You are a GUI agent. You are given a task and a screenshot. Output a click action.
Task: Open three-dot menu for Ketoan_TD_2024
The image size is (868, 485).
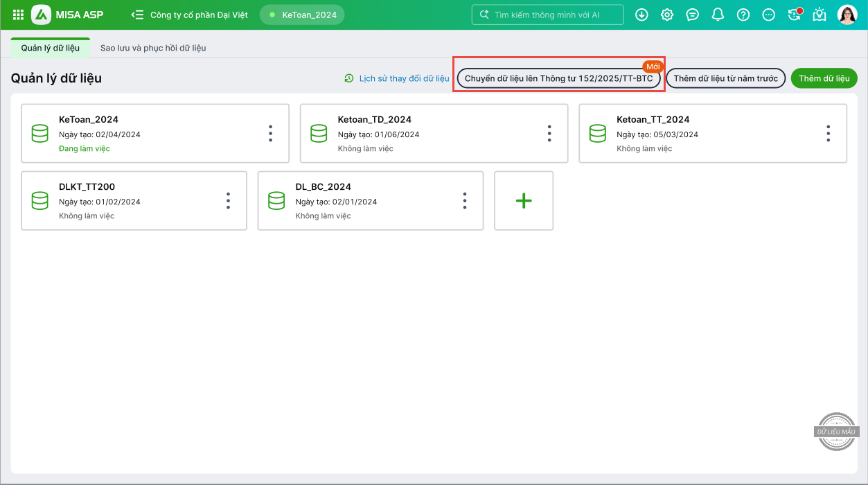tap(549, 134)
